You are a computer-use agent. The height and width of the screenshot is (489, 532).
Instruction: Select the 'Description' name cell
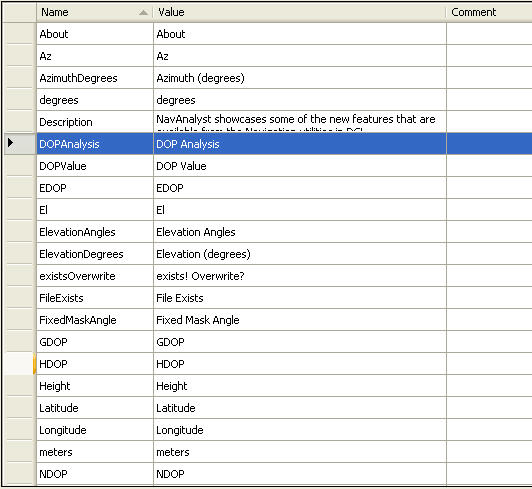95,122
